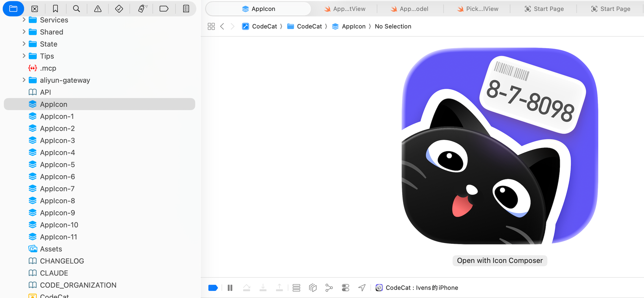Open the Bookmark navigator
The width and height of the screenshot is (644, 298).
[x=55, y=9]
